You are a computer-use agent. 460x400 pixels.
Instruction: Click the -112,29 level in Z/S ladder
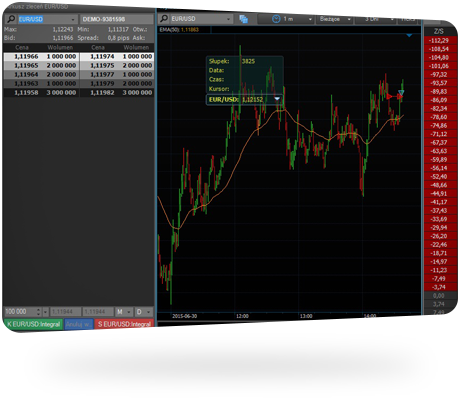pos(439,40)
